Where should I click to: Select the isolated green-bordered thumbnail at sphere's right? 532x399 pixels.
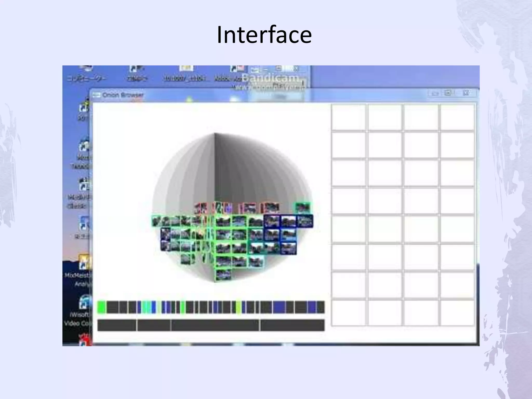point(303,208)
